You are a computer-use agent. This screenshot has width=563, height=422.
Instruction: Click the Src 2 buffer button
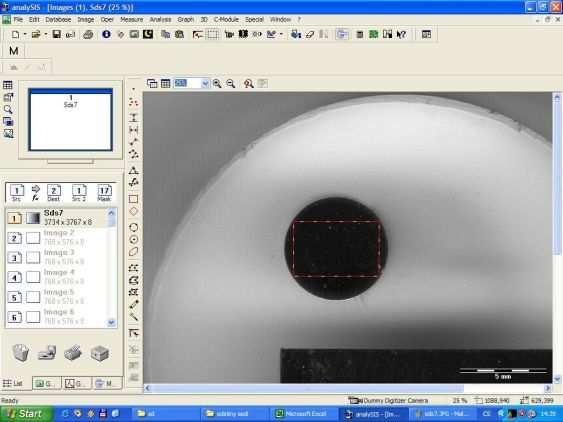pyautogui.click(x=79, y=193)
